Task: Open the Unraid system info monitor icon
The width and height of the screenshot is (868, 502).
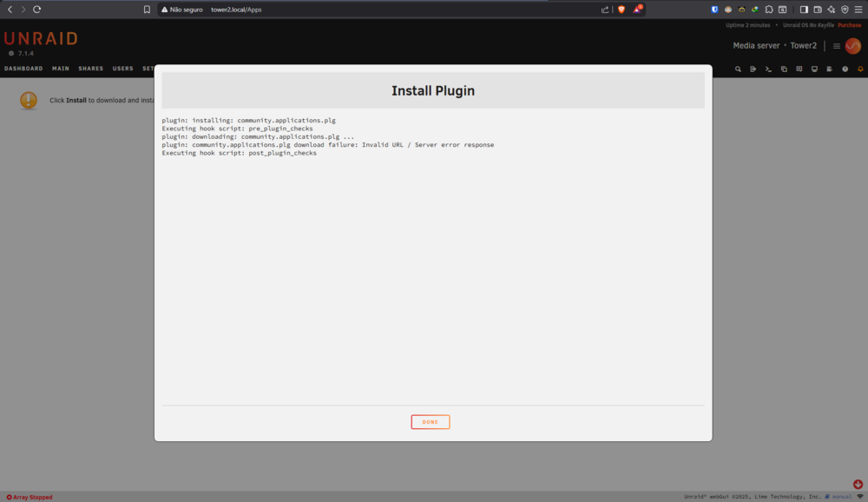Action: point(814,69)
